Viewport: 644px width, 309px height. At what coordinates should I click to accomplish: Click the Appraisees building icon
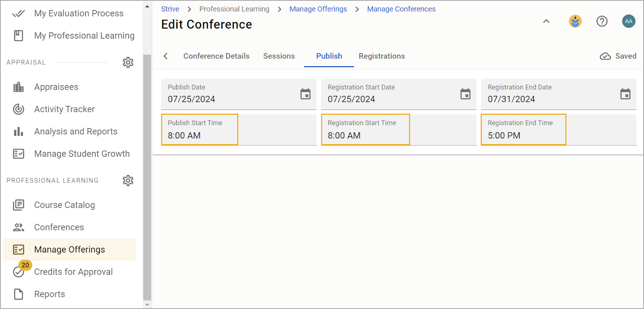tap(19, 87)
